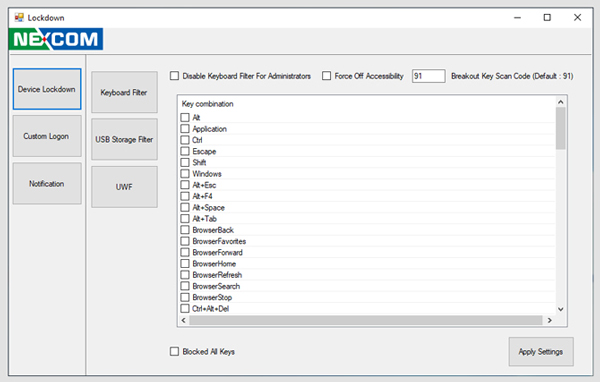
Task: Toggle Force Off Accessibility checkbox
Action: pyautogui.click(x=326, y=76)
